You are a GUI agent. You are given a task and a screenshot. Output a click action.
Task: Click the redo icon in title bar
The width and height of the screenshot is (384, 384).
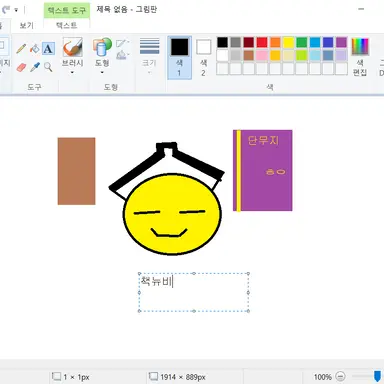[5, 10]
